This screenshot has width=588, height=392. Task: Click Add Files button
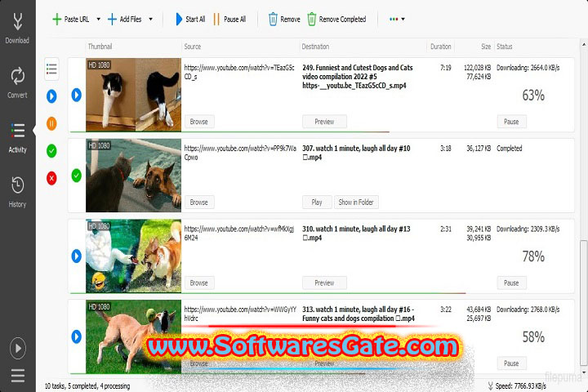[125, 19]
